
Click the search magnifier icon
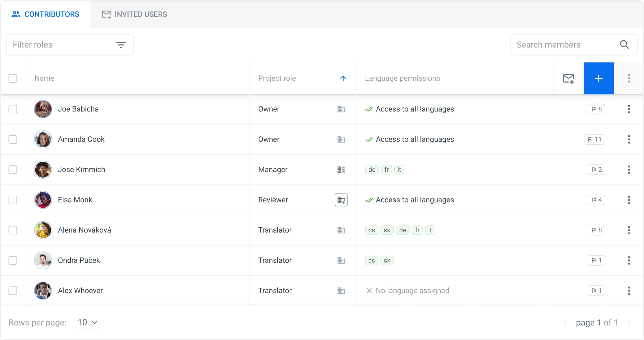(x=624, y=45)
